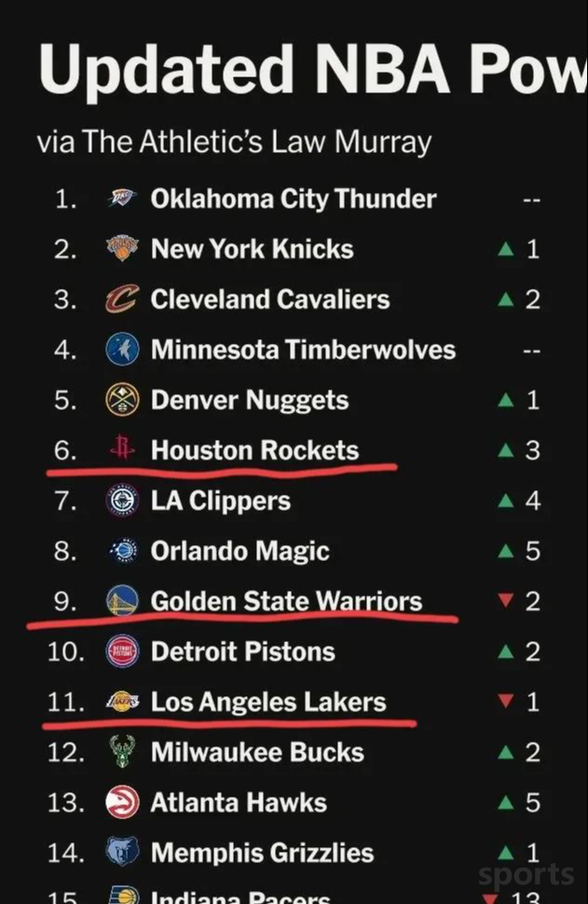Click the via The Athletic's Law Murray byline
The width and height of the screenshot is (588, 904).
point(234,142)
